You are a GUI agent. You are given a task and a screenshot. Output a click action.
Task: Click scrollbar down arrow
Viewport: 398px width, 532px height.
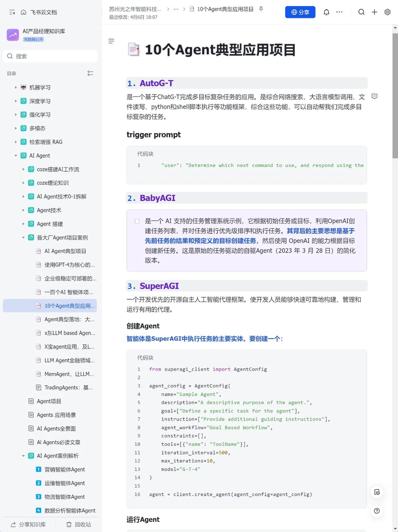click(x=395, y=529)
